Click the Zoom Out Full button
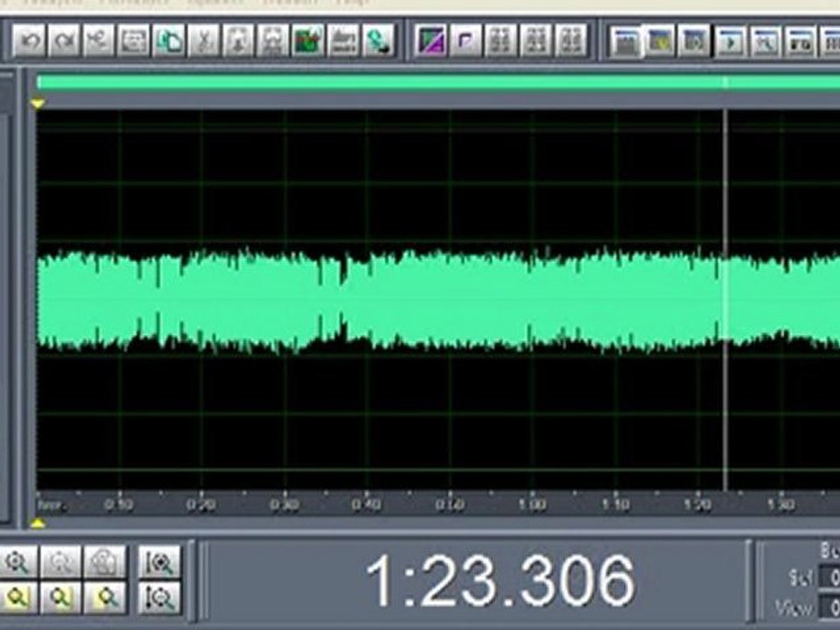Viewport: 840px width, 630px height. coord(104,562)
